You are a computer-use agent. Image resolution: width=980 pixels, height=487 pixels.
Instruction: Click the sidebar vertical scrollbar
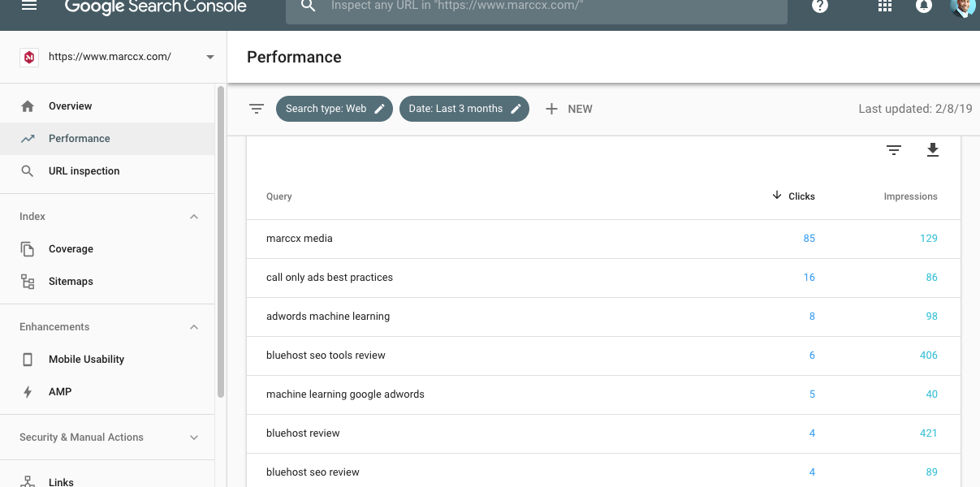click(221, 242)
